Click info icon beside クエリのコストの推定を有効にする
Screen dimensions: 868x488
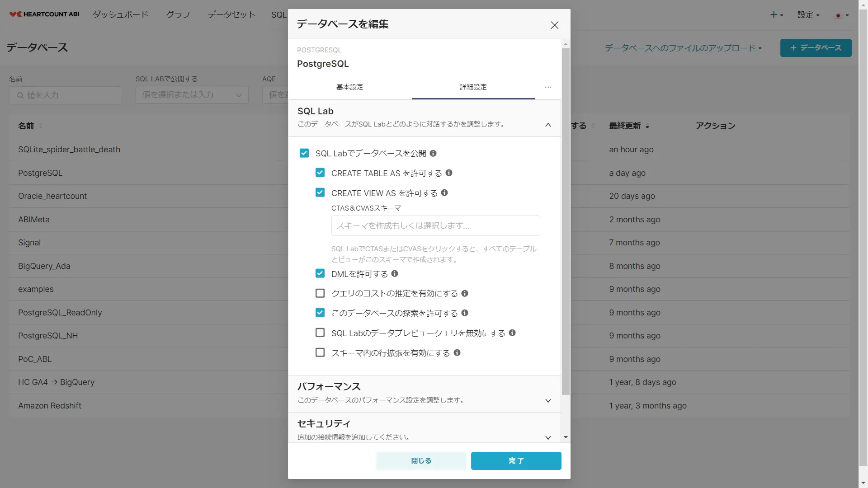coord(465,293)
